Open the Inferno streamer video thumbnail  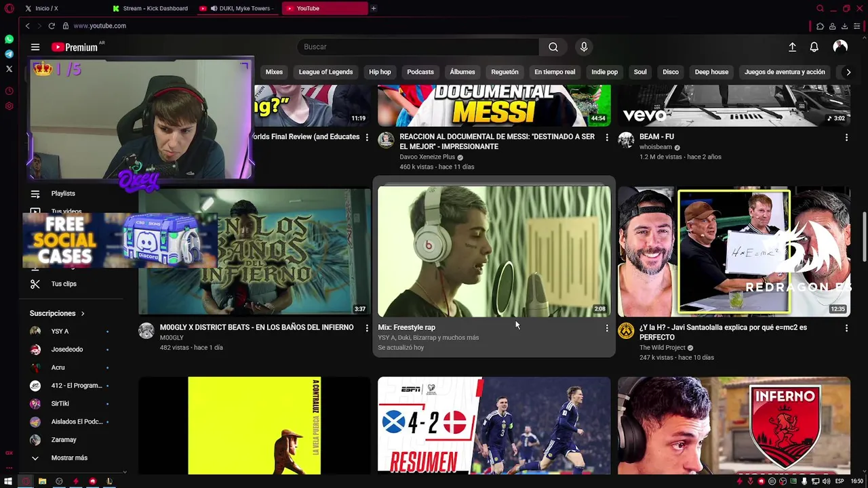(734, 426)
